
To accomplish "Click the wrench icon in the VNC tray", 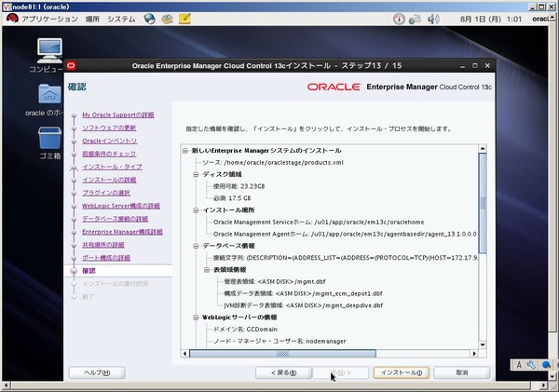I will (531, 365).
